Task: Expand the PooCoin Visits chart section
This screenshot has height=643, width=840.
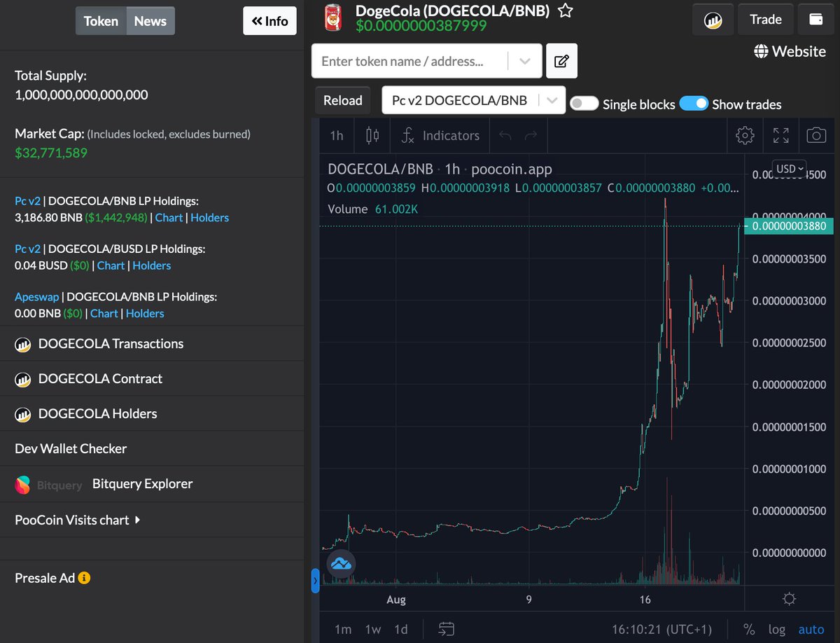Action: pos(77,520)
